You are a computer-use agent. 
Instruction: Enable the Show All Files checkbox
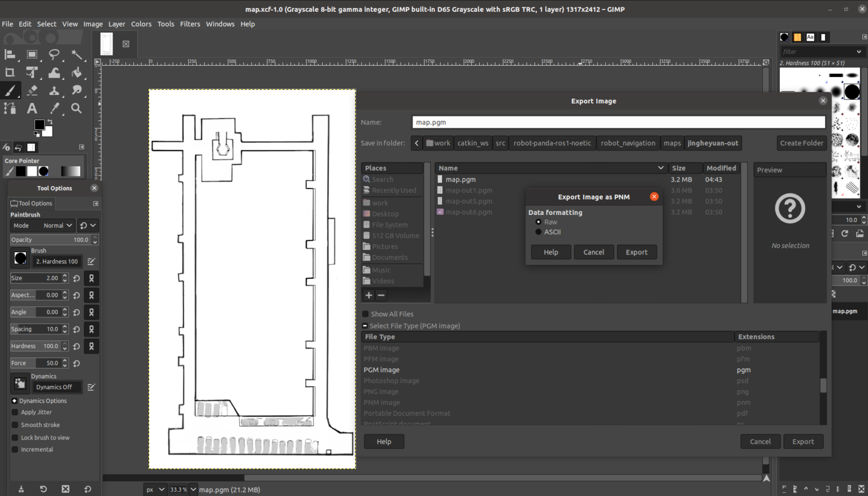[366, 314]
